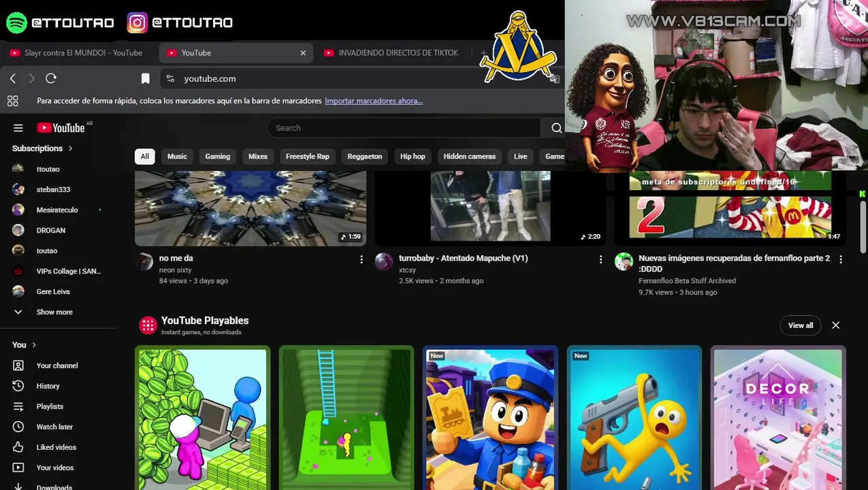Image resolution: width=868 pixels, height=490 pixels.
Task: Click the search magnifier button
Action: tap(556, 128)
